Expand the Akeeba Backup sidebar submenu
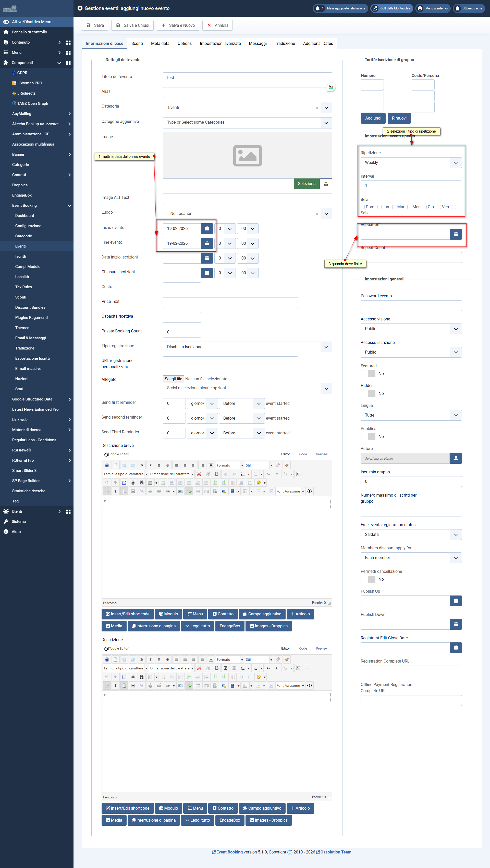The image size is (490, 868). point(69,124)
